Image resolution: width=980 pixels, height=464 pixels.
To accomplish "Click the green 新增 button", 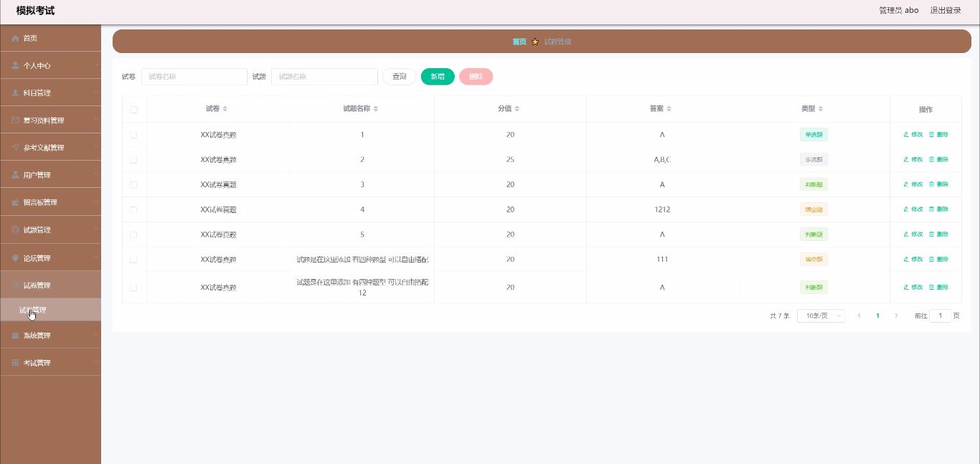I will [x=438, y=77].
